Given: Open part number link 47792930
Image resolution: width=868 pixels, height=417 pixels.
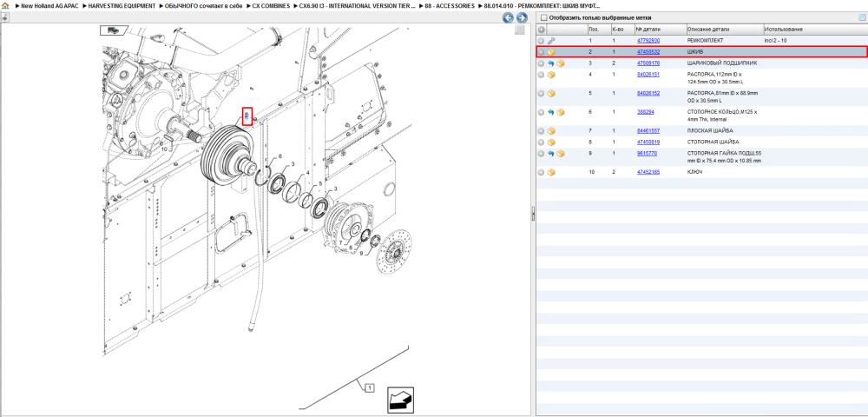Looking at the screenshot, I should tap(648, 41).
